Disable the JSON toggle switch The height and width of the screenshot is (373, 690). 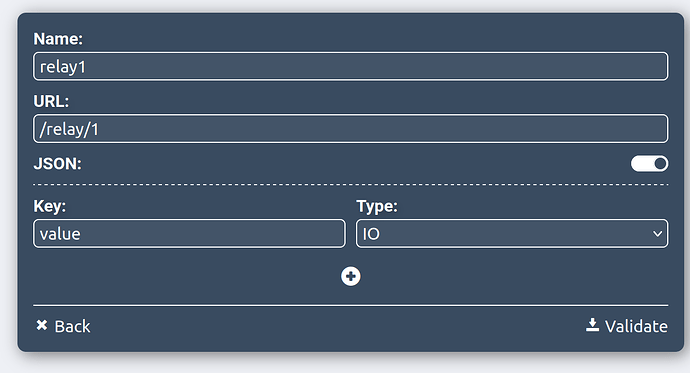[650, 164]
